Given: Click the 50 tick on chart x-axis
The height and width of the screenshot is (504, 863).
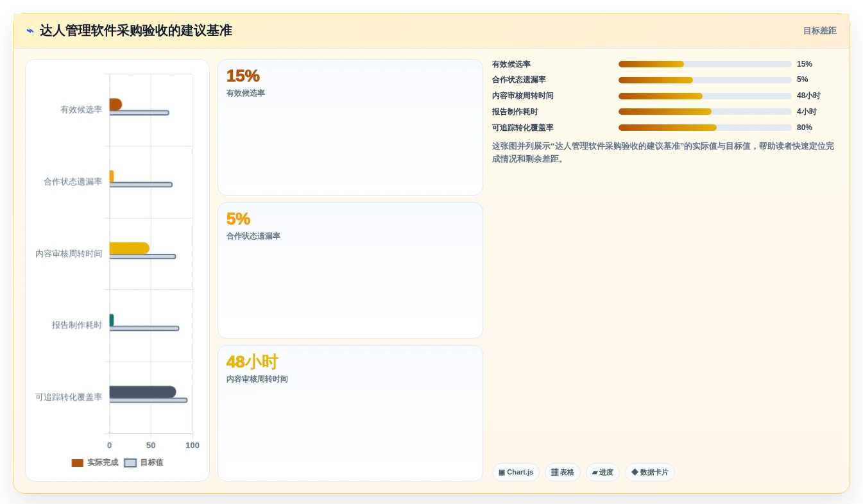Looking at the screenshot, I should click(x=151, y=446).
